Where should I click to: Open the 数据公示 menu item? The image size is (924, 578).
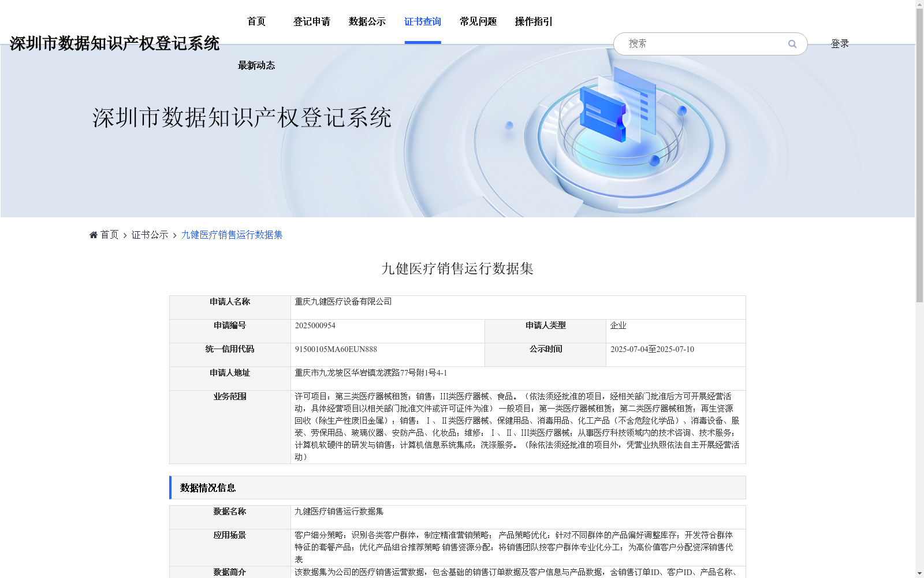click(x=367, y=21)
